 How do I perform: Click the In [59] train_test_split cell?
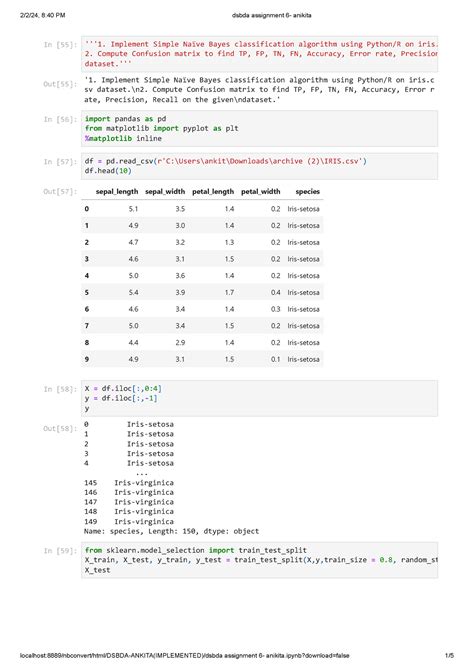point(259,560)
